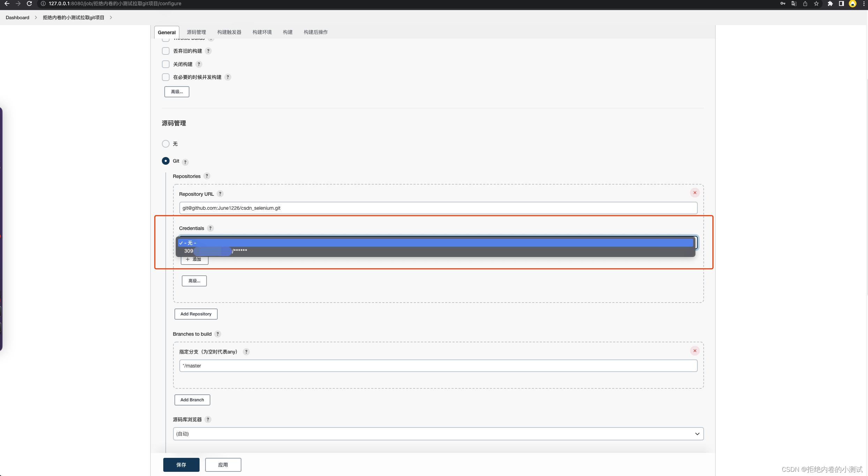Expand the Credentials dropdown menu

(436, 242)
